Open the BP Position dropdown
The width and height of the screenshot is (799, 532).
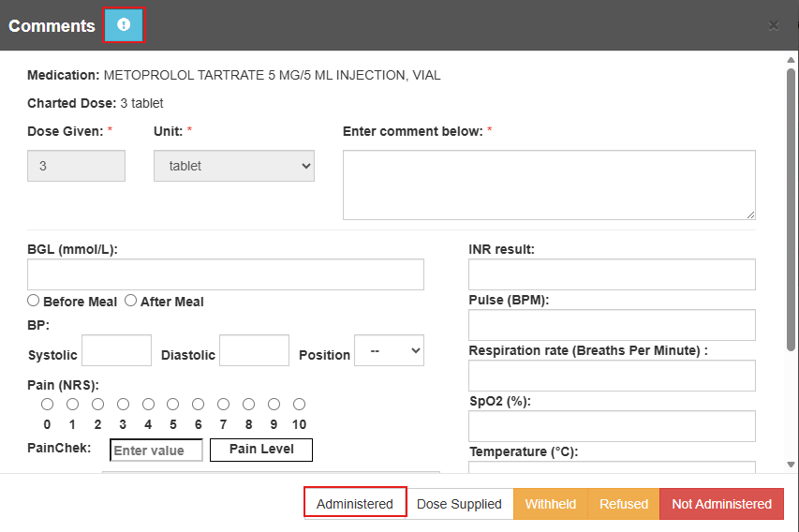coord(389,350)
